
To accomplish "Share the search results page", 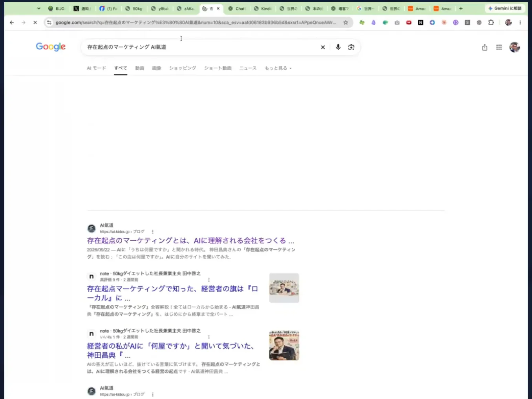I will pos(484,48).
